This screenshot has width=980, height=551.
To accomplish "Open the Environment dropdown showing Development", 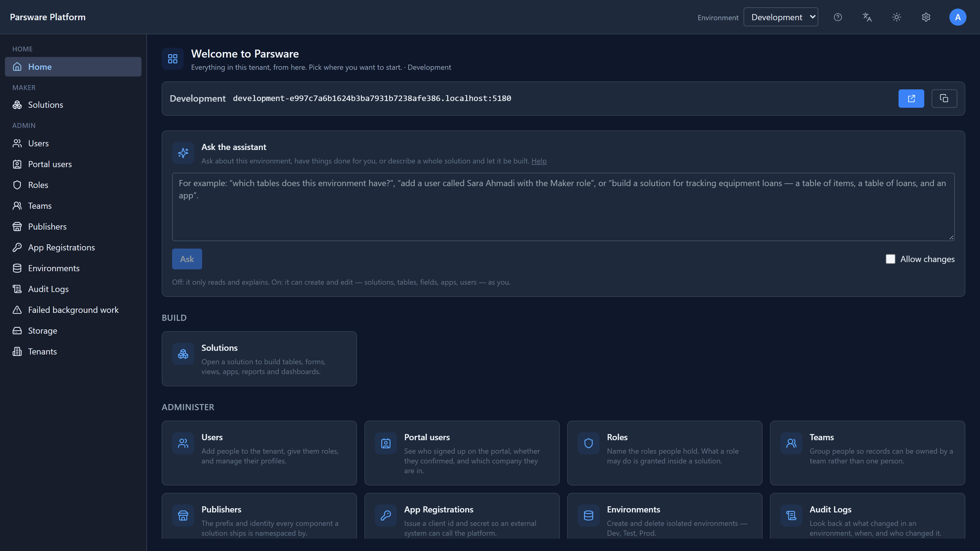I will [x=781, y=17].
